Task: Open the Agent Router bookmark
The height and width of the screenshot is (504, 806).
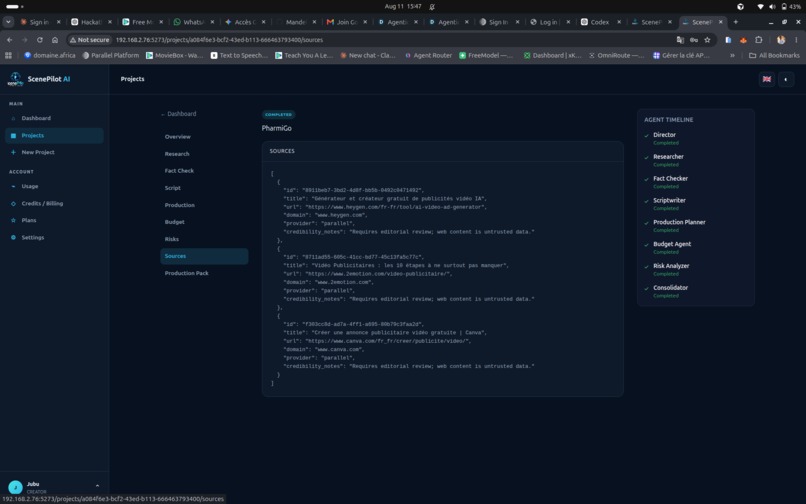Action: pos(428,56)
